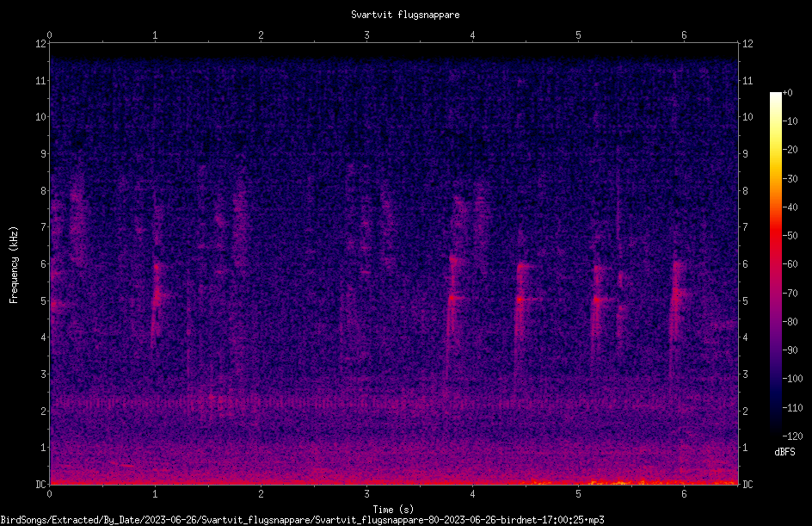Click '3' on the upper time axis

(366, 35)
